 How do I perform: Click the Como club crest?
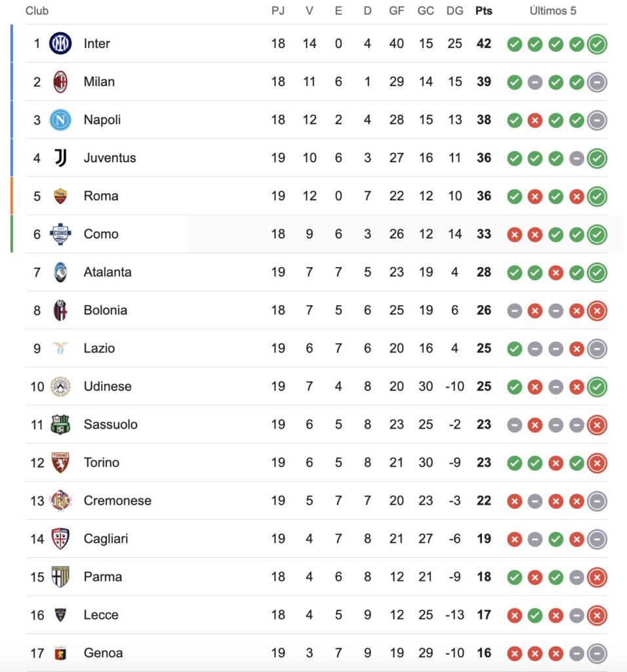(x=60, y=234)
